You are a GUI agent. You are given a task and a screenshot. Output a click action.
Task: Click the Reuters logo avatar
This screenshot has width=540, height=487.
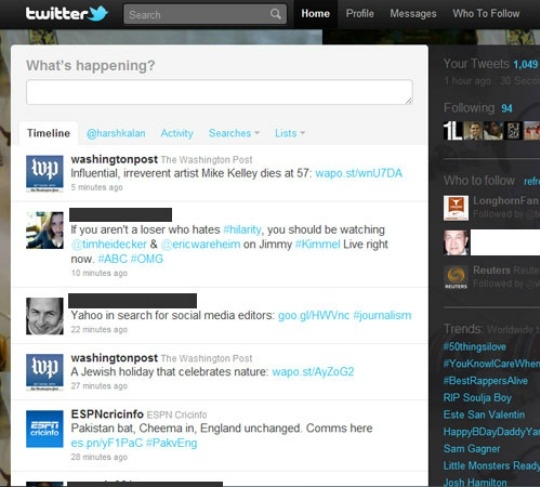(456, 277)
